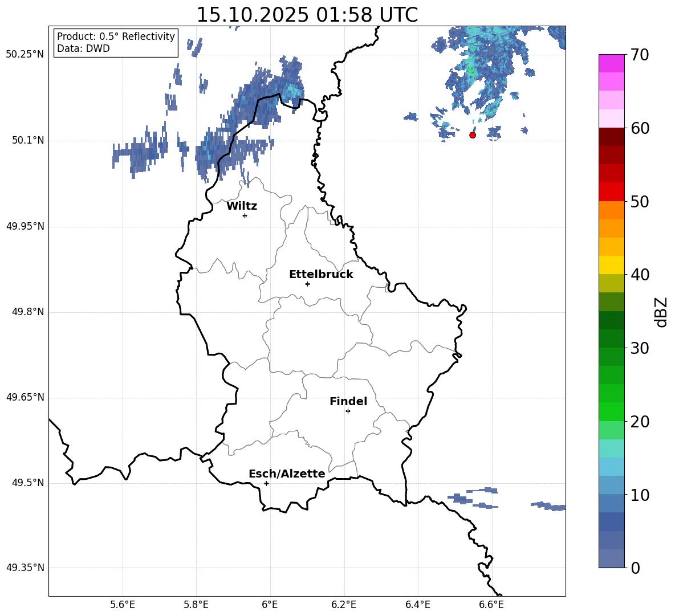Click the red dot station marker
This screenshot has height=616, width=675.
473,135
